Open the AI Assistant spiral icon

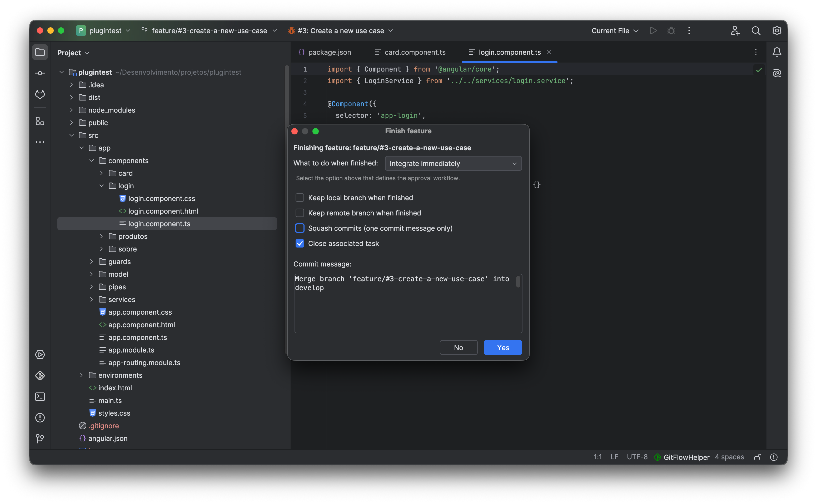[777, 73]
